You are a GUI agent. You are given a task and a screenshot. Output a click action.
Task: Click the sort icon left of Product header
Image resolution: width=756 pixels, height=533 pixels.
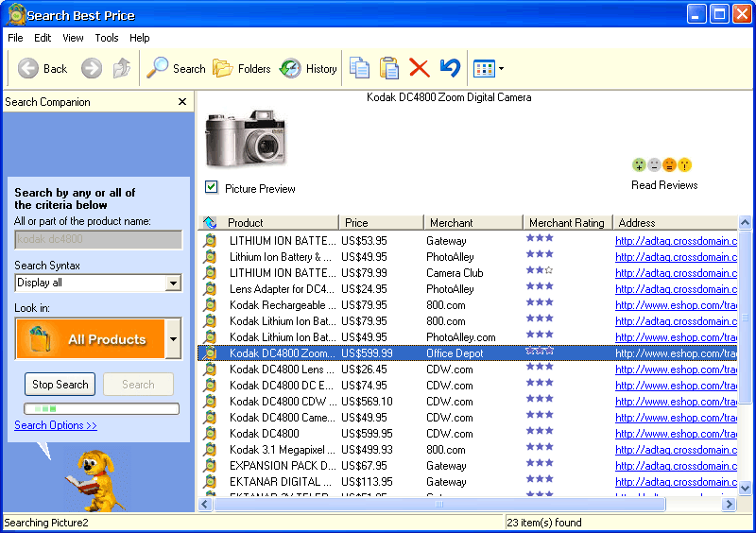pyautogui.click(x=210, y=222)
